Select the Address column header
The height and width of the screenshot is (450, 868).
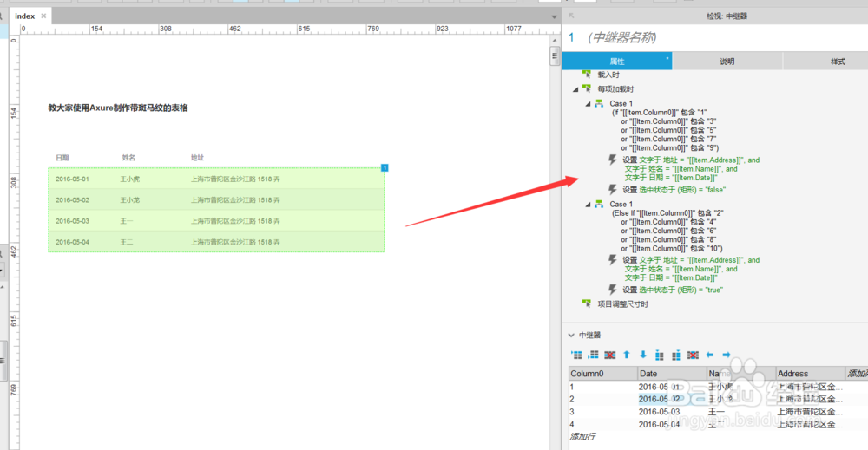pos(810,374)
